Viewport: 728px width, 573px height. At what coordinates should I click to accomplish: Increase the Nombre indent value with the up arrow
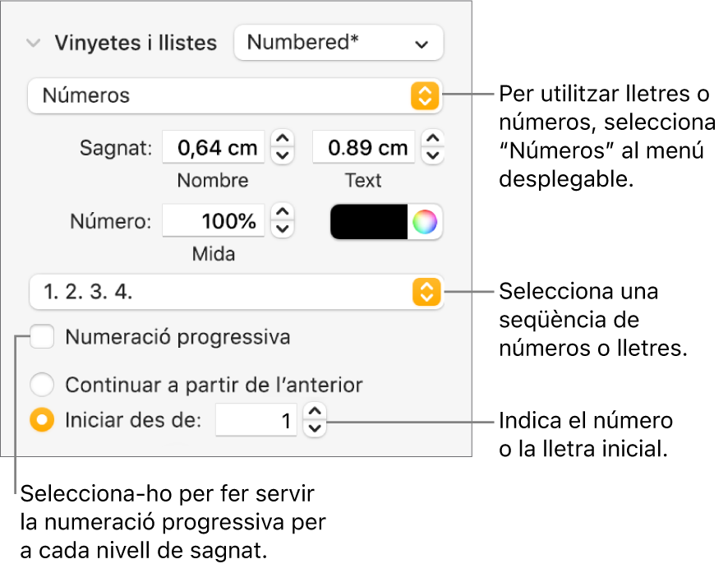click(x=283, y=139)
